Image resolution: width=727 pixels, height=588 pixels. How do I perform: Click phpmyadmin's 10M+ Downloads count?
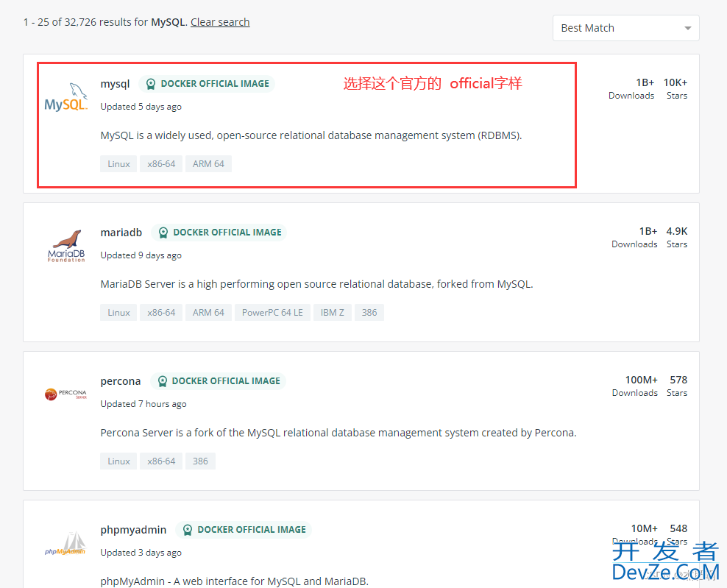pyautogui.click(x=645, y=528)
